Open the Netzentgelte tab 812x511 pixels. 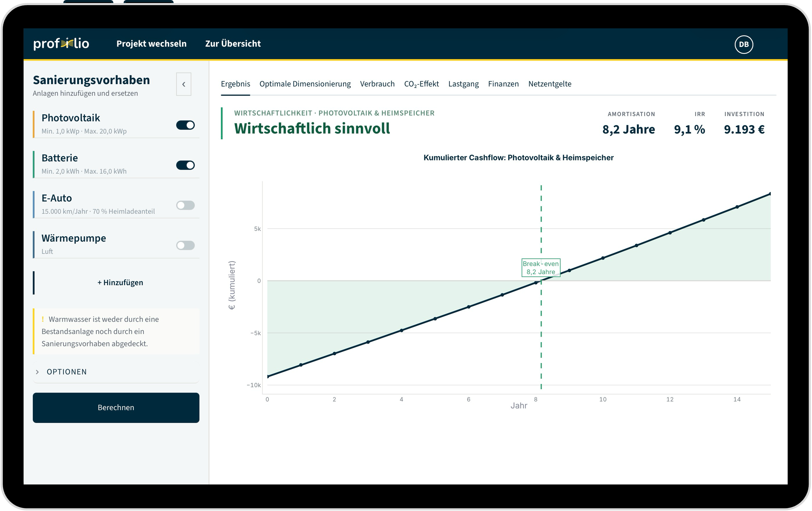pos(550,84)
